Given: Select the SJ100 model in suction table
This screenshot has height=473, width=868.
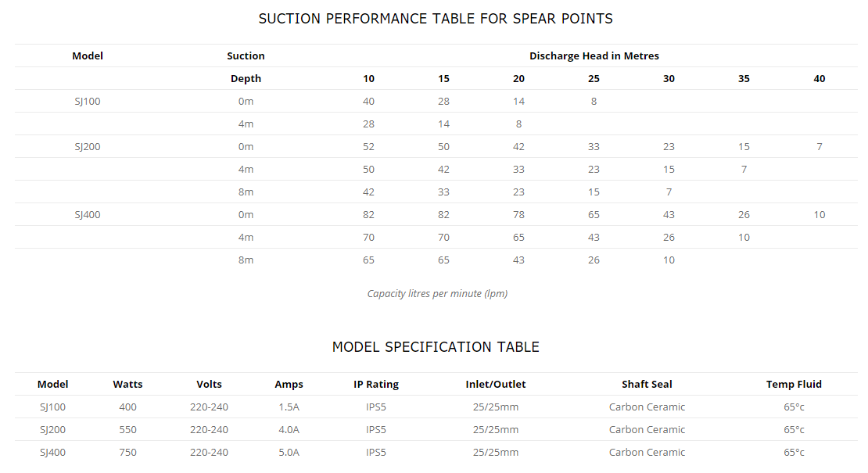Looking at the screenshot, I should (x=87, y=101).
